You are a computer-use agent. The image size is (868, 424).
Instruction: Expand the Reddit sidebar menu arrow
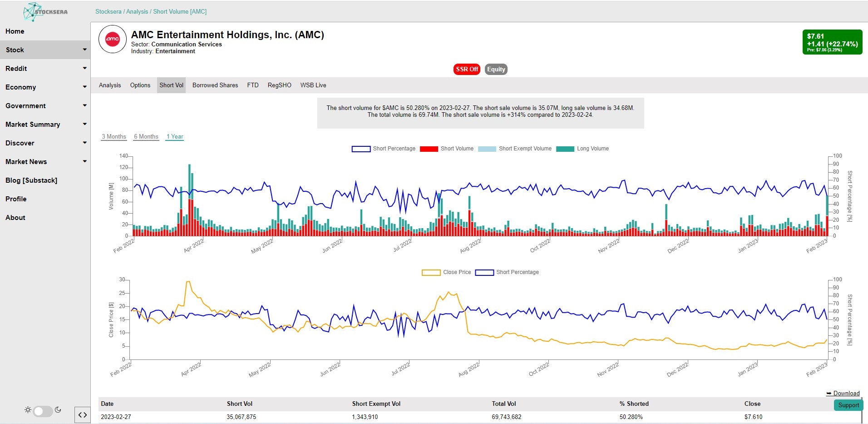[84, 68]
